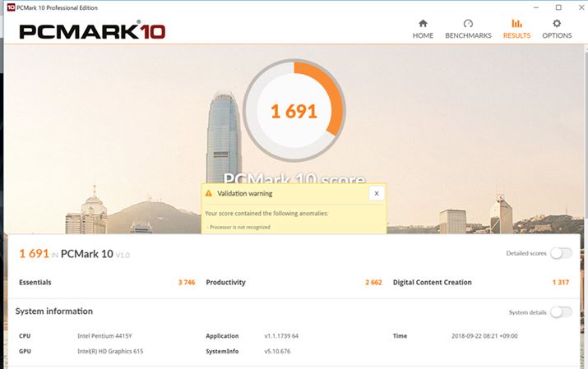This screenshot has height=369, width=588.
Task: Click the Home house icon
Action: (423, 24)
